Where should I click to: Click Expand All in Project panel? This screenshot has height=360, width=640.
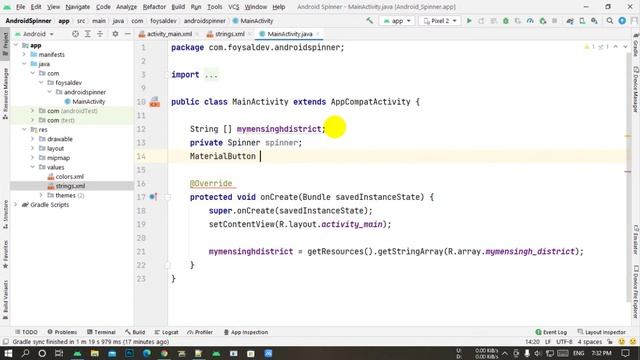87,34
